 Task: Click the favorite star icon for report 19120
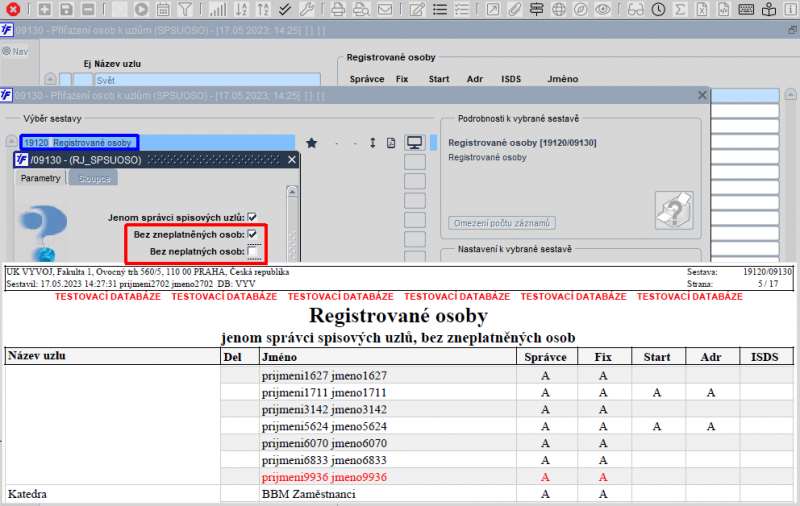coord(311,143)
